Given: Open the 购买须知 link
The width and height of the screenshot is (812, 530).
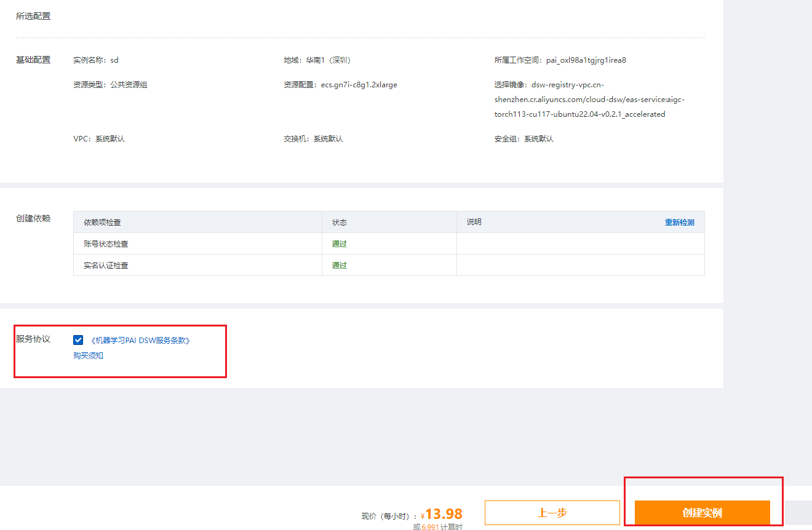Looking at the screenshot, I should (x=88, y=355).
